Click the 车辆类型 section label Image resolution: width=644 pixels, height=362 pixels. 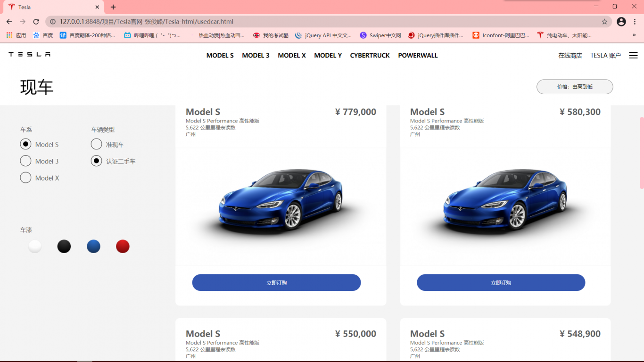(x=103, y=130)
